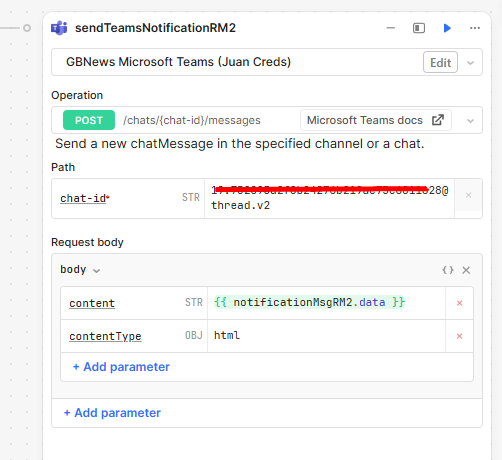
Task: Expand the GBNews Microsoft Teams resource dropdown
Action: click(x=470, y=63)
